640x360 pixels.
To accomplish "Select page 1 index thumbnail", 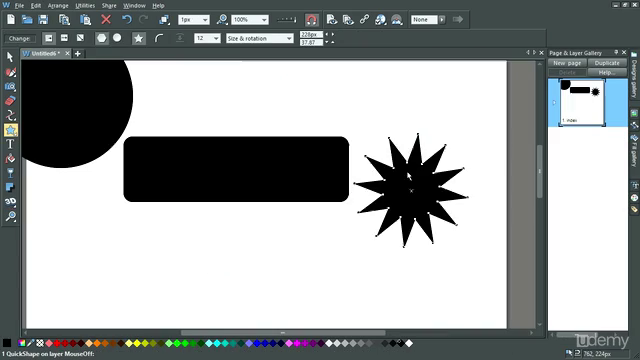I will 582,102.
